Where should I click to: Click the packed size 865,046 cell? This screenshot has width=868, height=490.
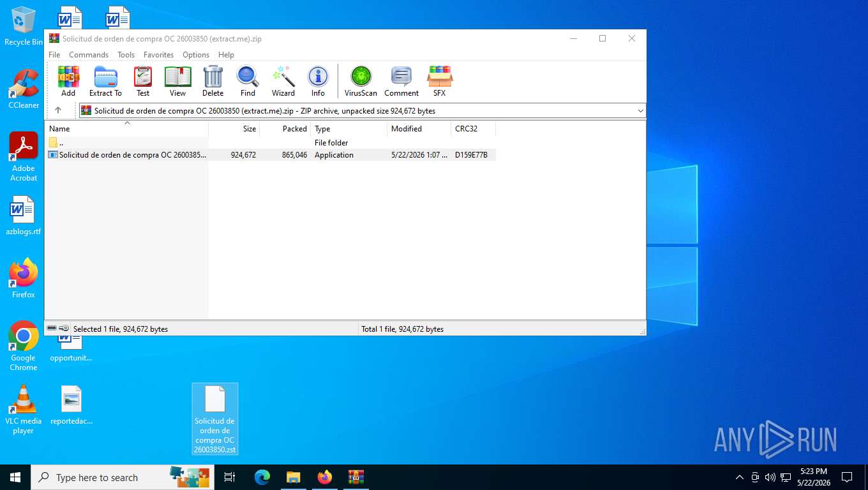pyautogui.click(x=294, y=155)
